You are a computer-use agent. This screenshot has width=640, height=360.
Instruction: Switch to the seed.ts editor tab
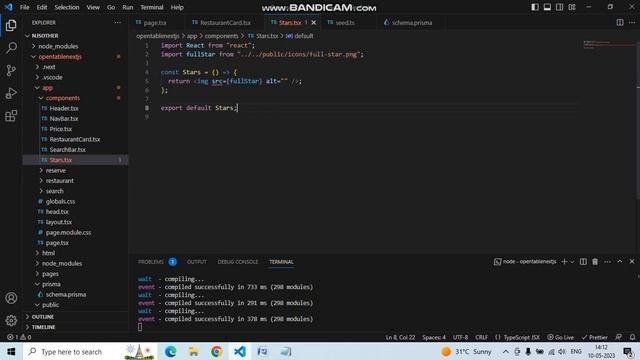pos(344,23)
